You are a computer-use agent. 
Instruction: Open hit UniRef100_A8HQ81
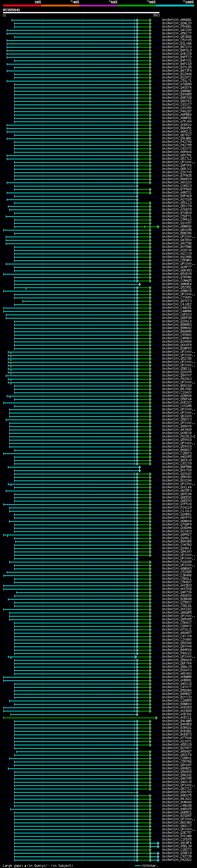click(177, 20)
